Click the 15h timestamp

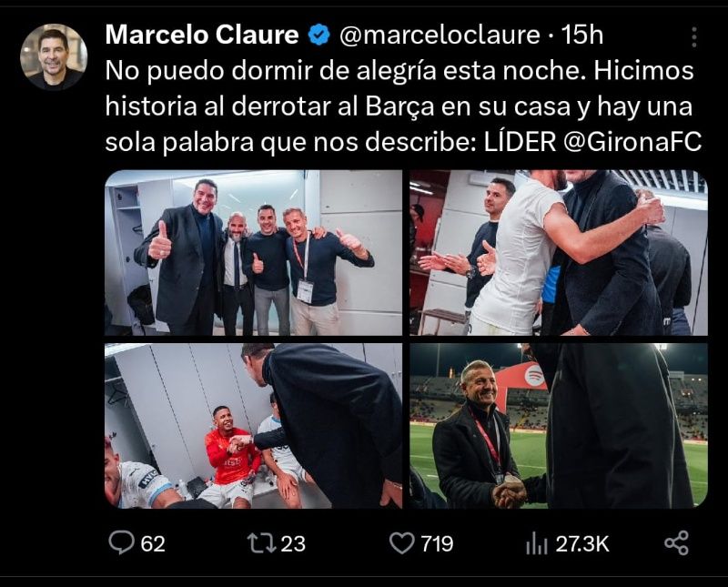pyautogui.click(x=582, y=35)
